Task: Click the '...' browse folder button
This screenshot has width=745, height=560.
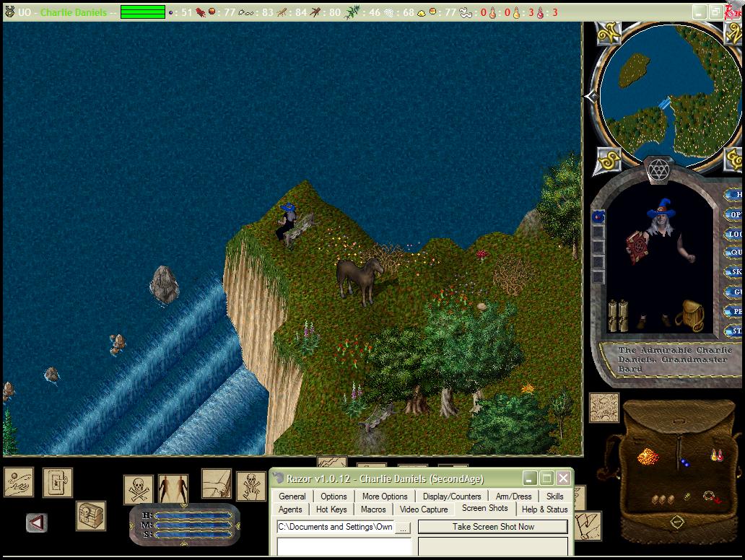Action: click(x=404, y=528)
